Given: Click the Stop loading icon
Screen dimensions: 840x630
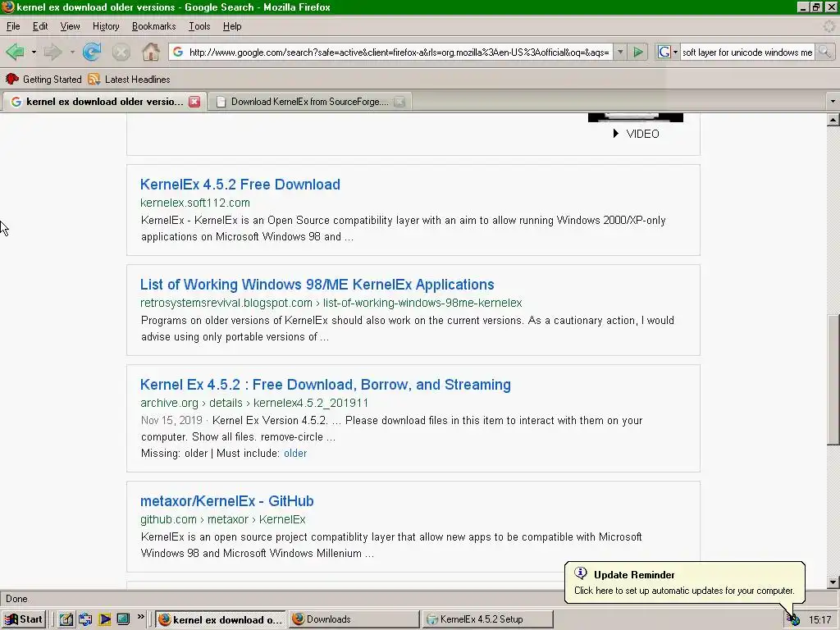Looking at the screenshot, I should 121,52.
